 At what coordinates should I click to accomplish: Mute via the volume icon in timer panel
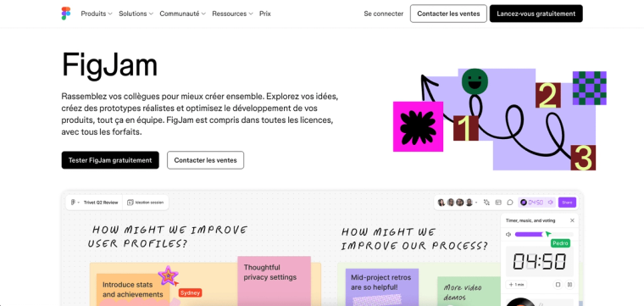(x=508, y=234)
